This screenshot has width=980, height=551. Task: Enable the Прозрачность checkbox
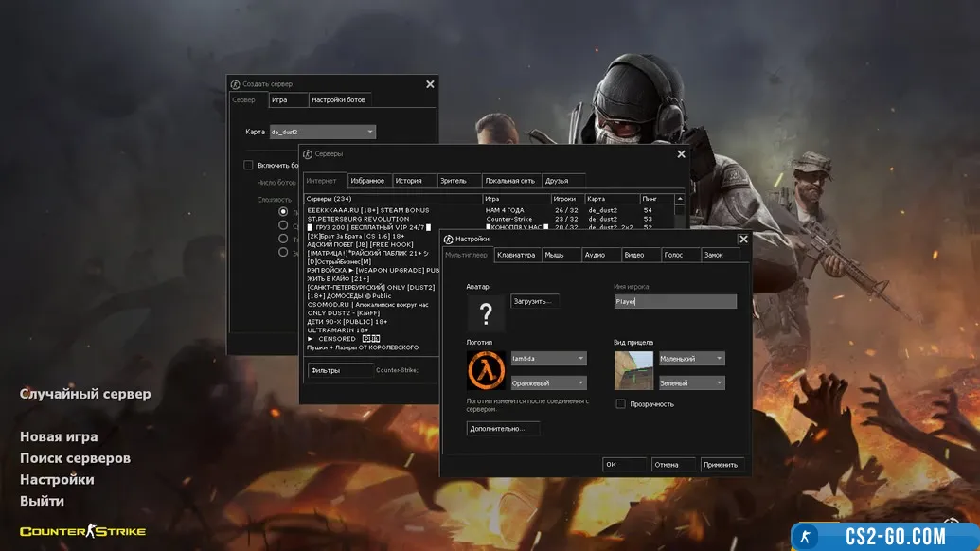pyautogui.click(x=621, y=403)
